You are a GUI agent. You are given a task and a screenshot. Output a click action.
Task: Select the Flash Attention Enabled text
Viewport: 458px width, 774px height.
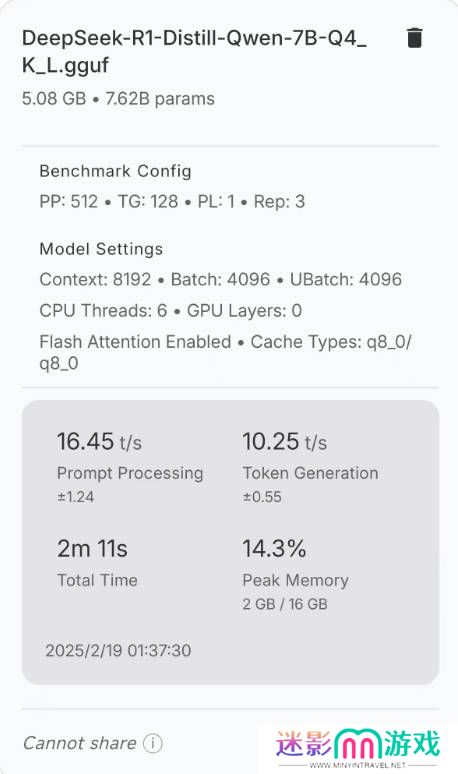click(135, 342)
